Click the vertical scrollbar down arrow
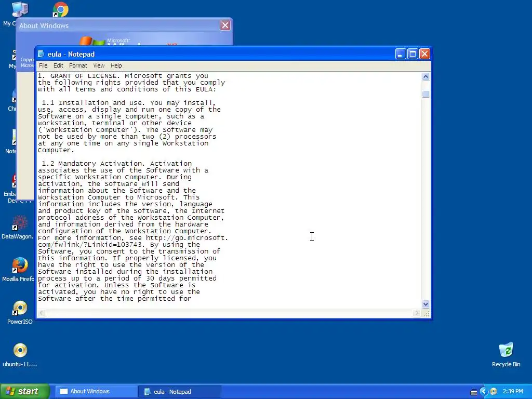This screenshot has width=532, height=399. (x=426, y=304)
